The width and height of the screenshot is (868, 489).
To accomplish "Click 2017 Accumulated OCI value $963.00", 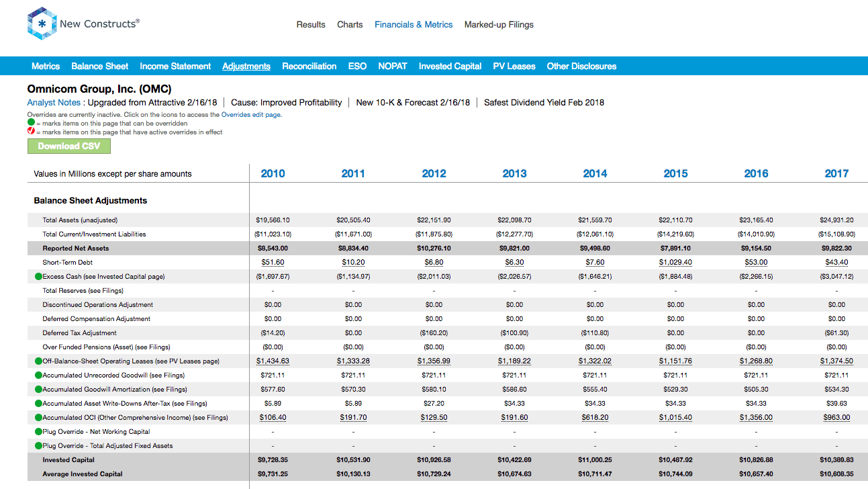I will 836,418.
